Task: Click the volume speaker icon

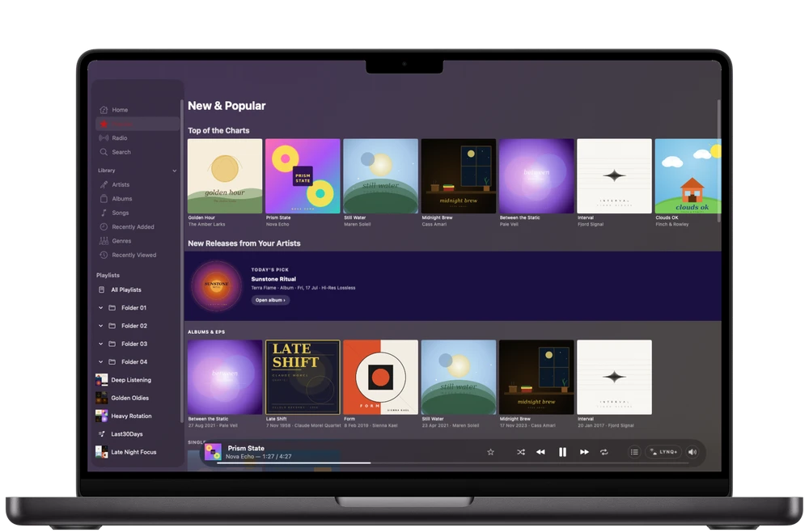Action: click(x=693, y=452)
